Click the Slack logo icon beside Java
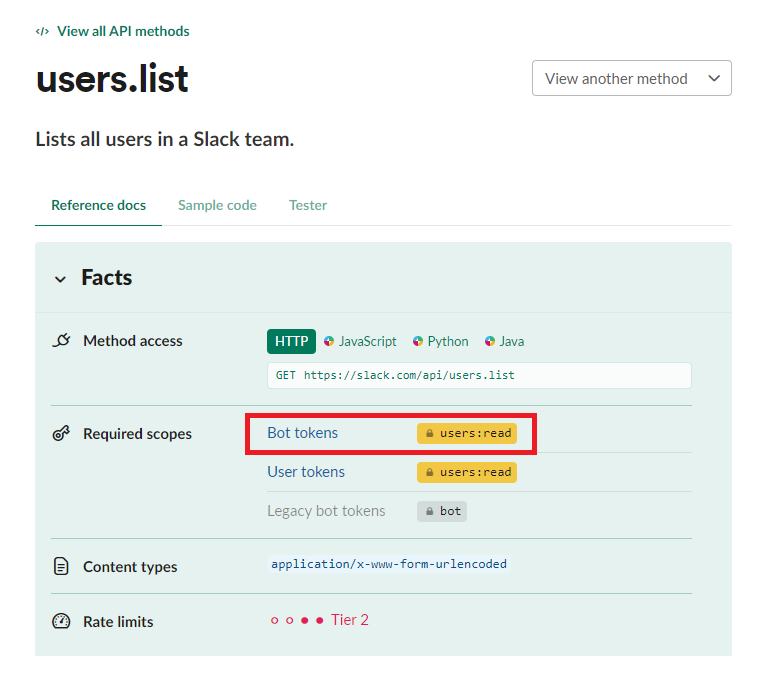Image resolution: width=761 pixels, height=674 pixels. coord(490,342)
